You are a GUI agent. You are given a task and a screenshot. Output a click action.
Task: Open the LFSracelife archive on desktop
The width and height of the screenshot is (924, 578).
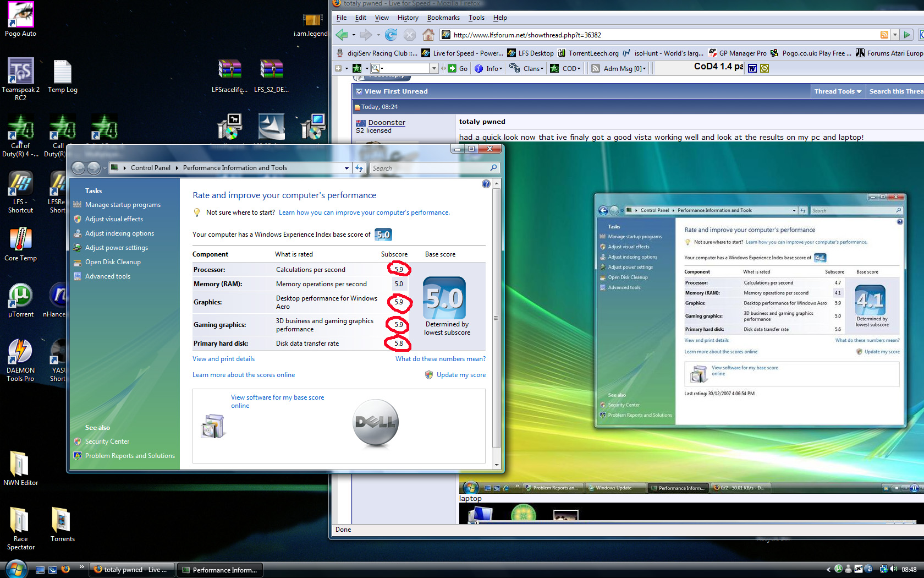230,76
